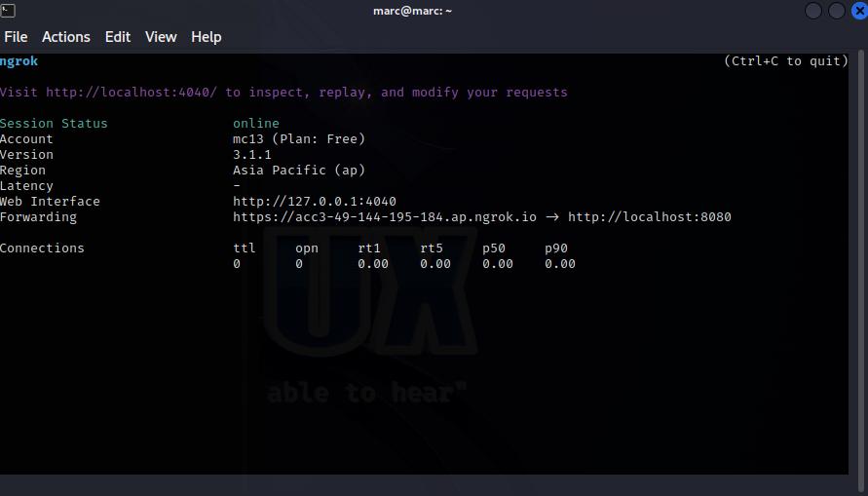Click the 0.00 value under p90
868x496 pixels.
tap(559, 264)
